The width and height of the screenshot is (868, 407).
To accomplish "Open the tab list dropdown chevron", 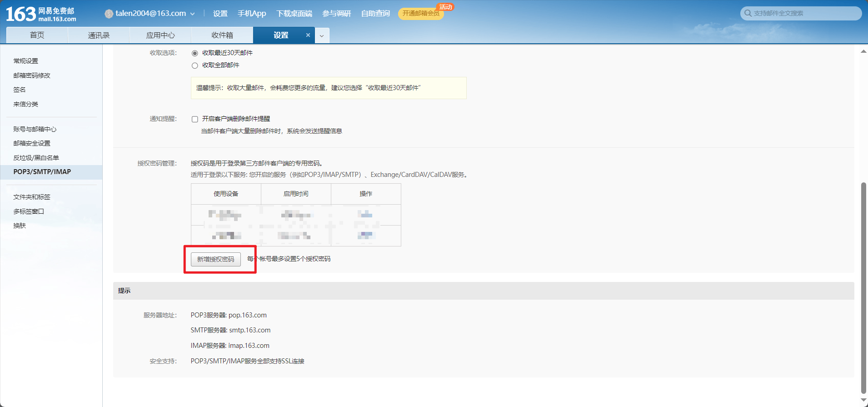I will click(322, 35).
